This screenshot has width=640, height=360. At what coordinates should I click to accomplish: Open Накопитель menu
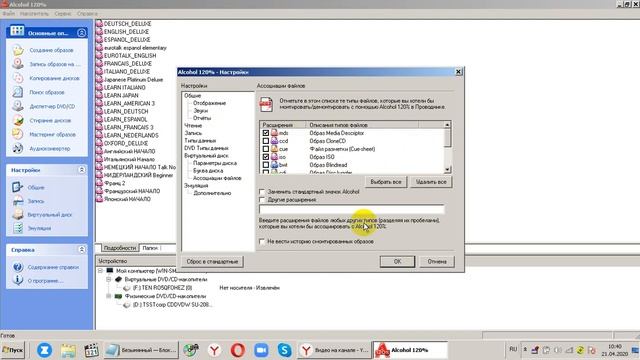pos(34,13)
